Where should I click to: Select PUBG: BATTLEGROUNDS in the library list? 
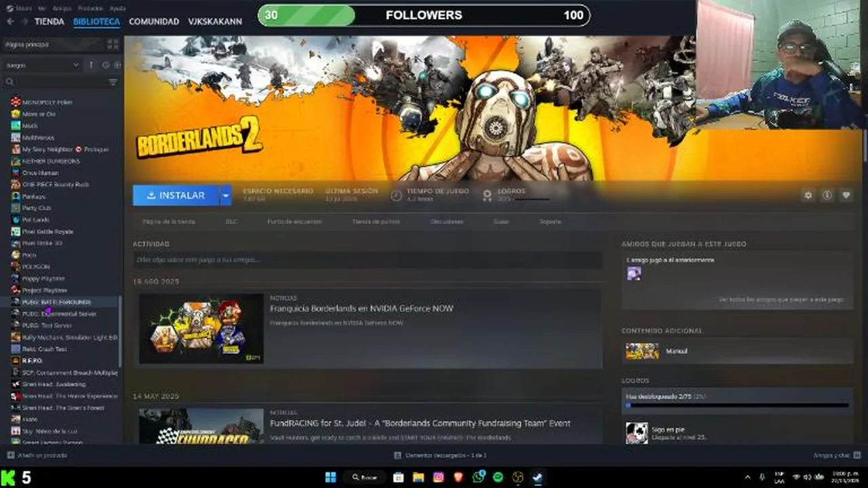pos(56,302)
